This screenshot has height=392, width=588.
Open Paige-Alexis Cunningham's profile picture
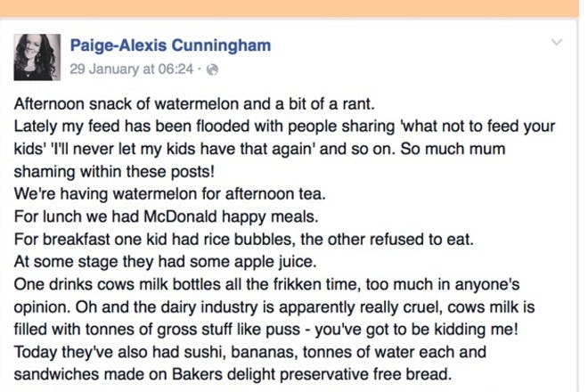pos(37,57)
